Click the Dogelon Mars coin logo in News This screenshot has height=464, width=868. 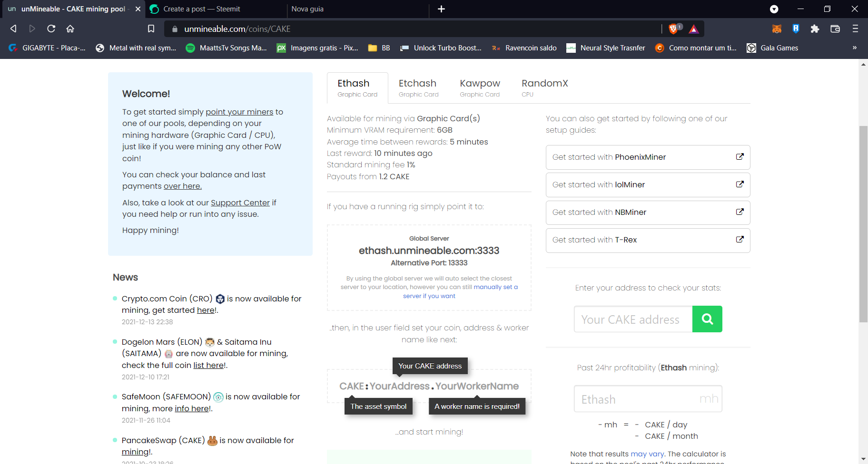(210, 342)
